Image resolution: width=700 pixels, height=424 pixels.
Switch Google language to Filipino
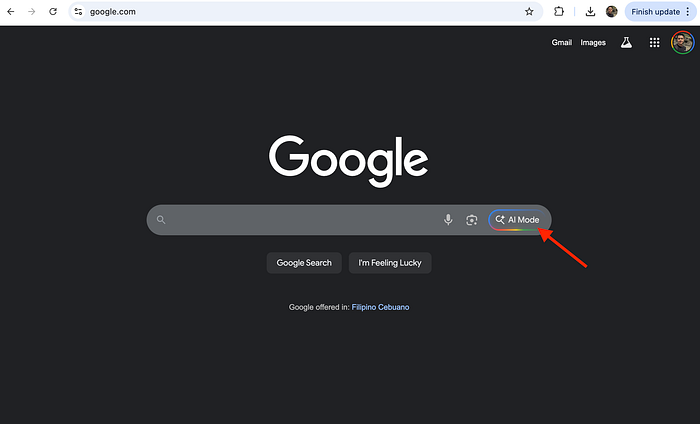point(364,307)
